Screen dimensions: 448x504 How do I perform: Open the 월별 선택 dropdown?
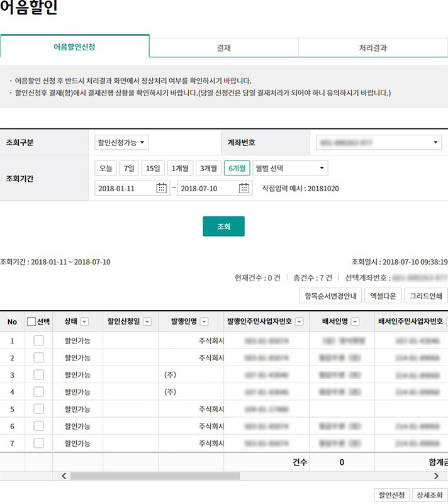290,168
